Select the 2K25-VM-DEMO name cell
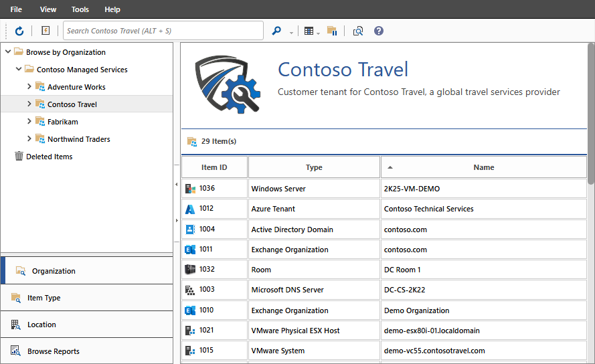 point(484,189)
